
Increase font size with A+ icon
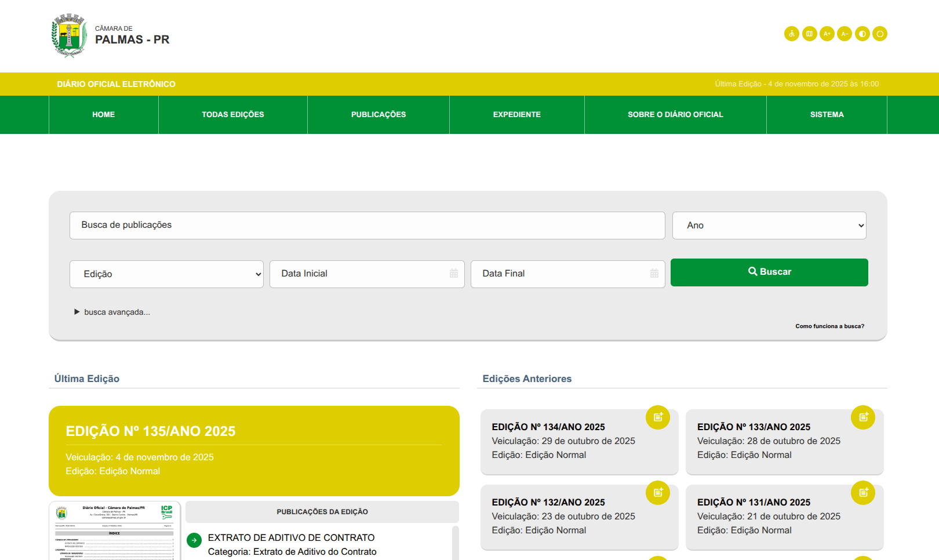827,34
